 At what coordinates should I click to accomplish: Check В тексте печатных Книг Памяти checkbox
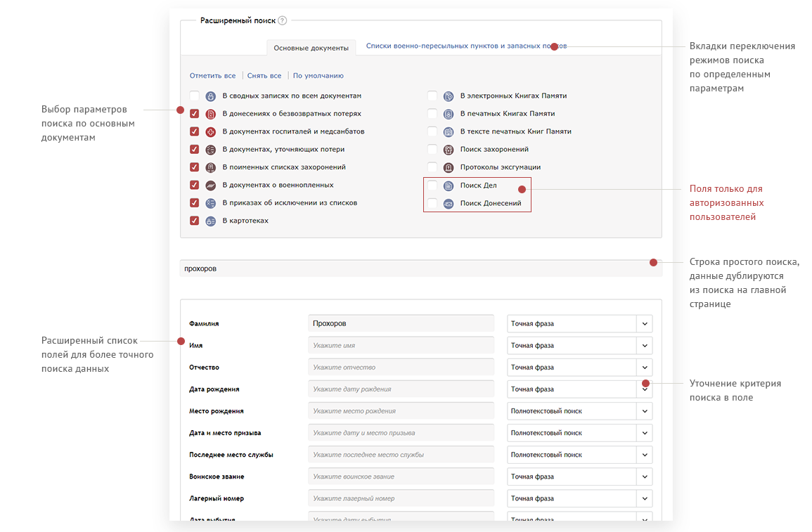(x=432, y=131)
